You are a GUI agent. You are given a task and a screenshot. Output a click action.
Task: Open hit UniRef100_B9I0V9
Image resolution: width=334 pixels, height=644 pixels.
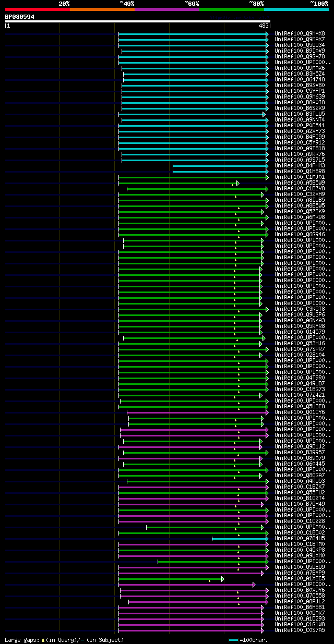click(301, 51)
